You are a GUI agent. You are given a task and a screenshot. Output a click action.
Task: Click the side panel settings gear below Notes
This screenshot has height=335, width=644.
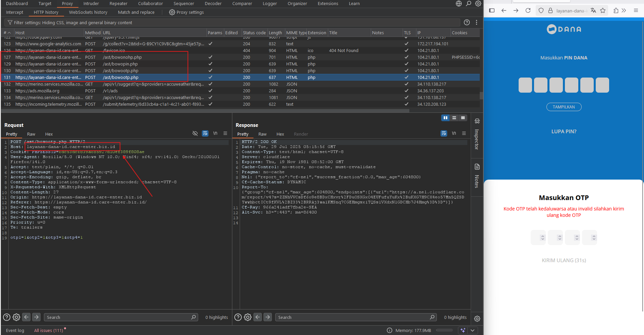click(477, 319)
